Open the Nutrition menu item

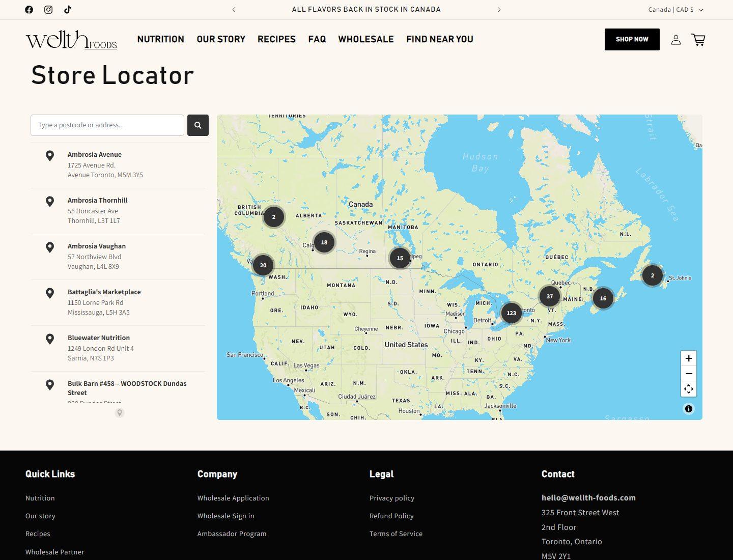pyautogui.click(x=161, y=39)
